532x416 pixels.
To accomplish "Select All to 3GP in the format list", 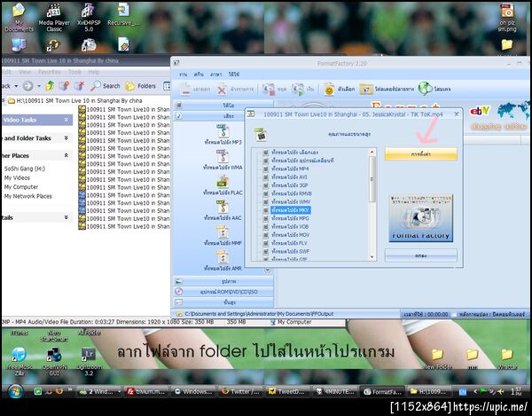I will click(289, 185).
